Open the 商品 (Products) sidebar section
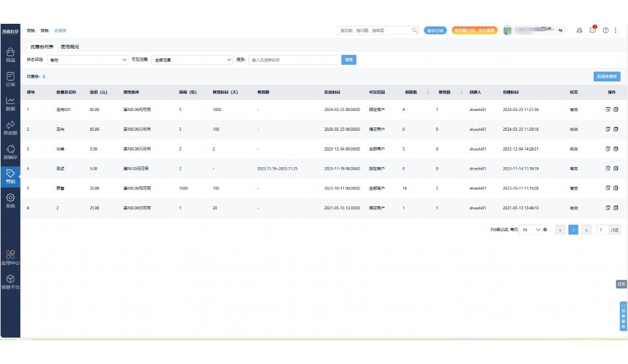Image resolution: width=628 pixels, height=364 pixels. pos(10,54)
